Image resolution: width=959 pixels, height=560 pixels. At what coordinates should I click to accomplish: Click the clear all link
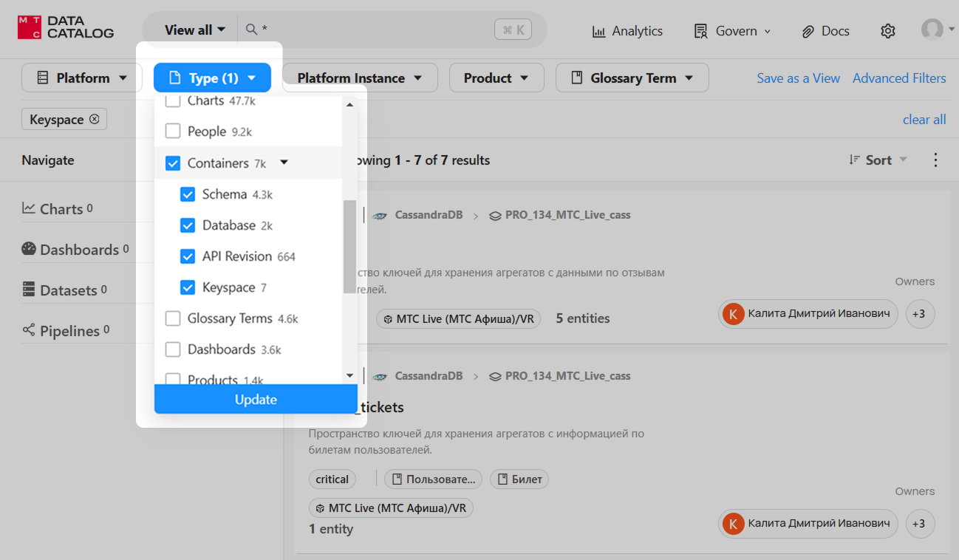pyautogui.click(x=924, y=120)
